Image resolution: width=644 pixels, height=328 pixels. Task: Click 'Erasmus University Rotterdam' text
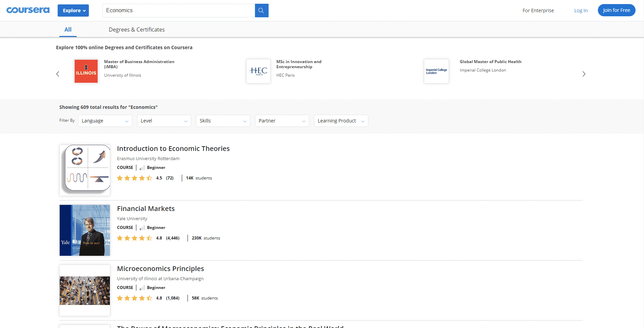(x=148, y=158)
